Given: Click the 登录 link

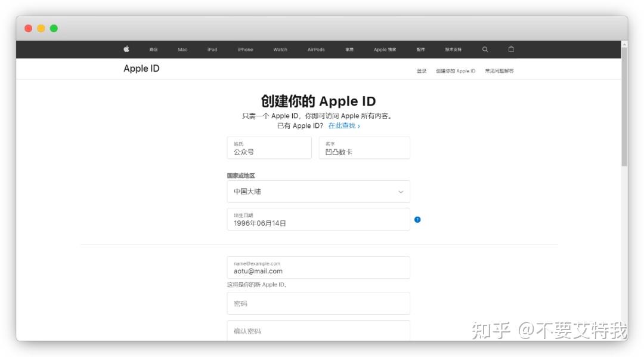Looking at the screenshot, I should pyautogui.click(x=422, y=71).
